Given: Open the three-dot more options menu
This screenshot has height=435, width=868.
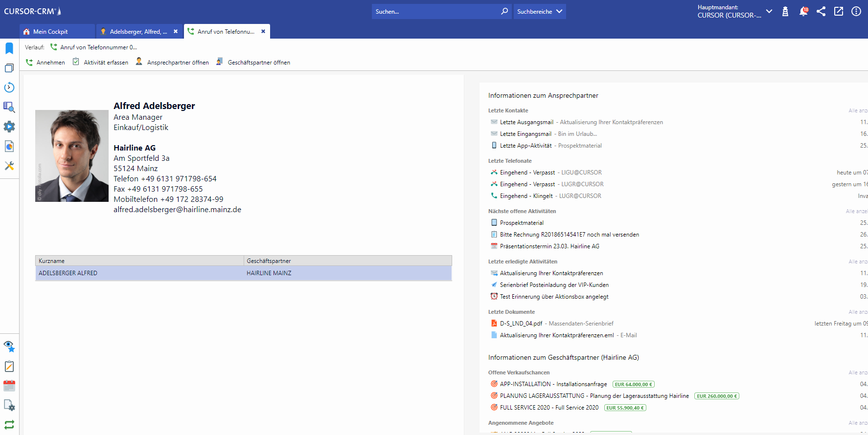Looking at the screenshot, I should point(856,11).
